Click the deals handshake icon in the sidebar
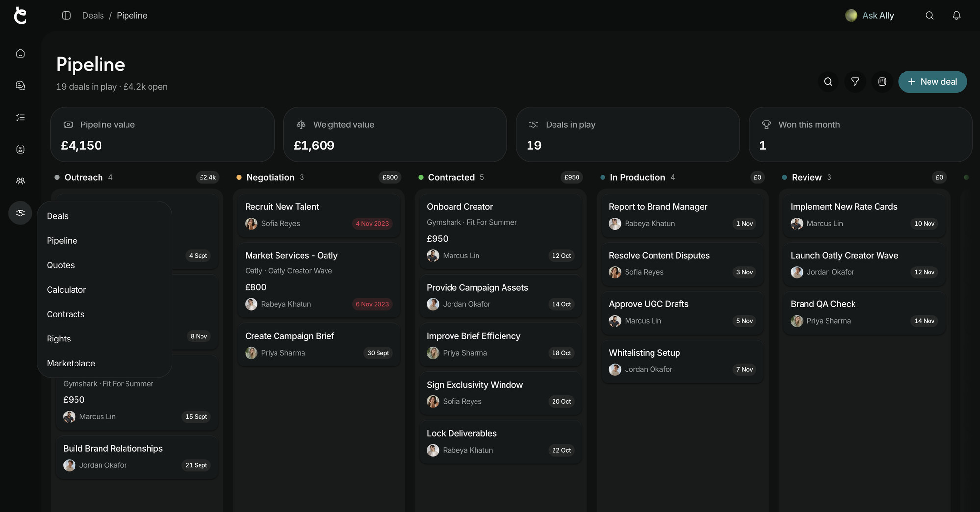This screenshot has height=512, width=980. tap(20, 213)
